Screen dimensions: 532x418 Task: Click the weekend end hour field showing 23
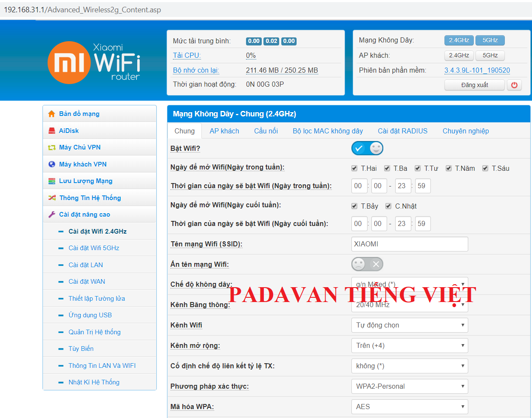(x=403, y=223)
